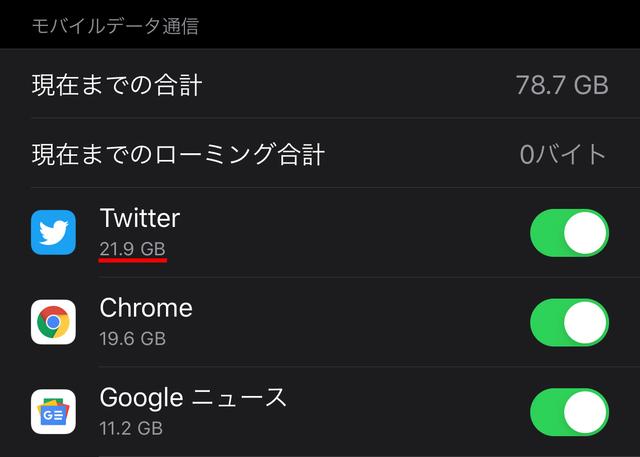Select the 現在までの合計 row
Screen dimensions: 640x457
[320, 85]
